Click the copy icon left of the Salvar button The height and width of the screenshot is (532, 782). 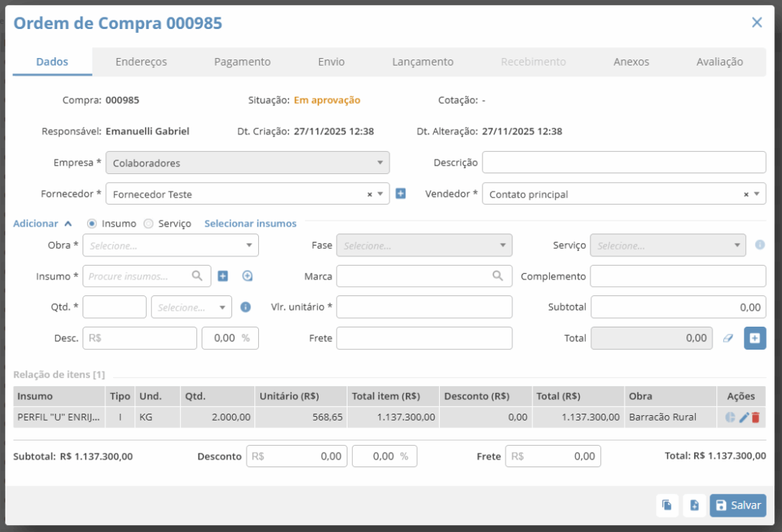pos(667,505)
